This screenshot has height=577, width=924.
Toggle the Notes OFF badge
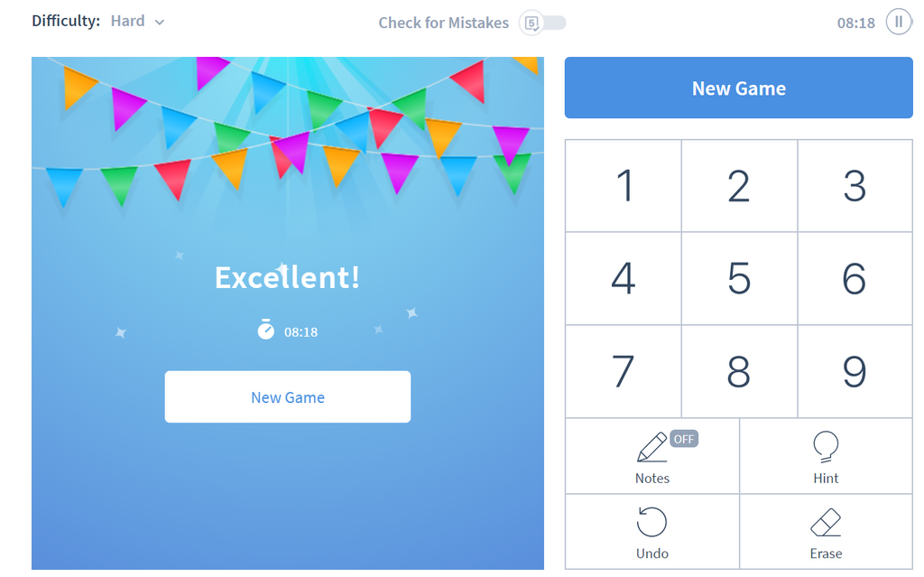pos(684,439)
